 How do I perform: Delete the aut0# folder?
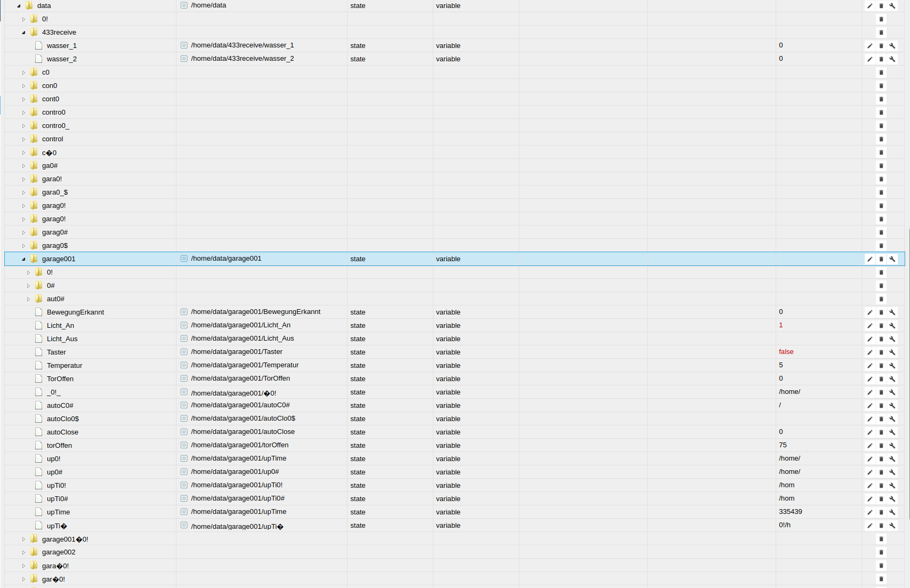point(881,299)
